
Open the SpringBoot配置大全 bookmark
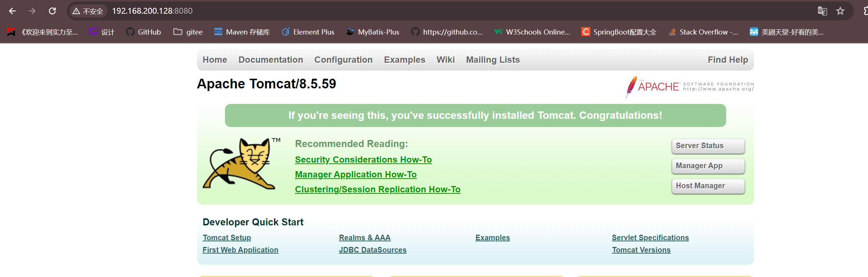tap(619, 32)
